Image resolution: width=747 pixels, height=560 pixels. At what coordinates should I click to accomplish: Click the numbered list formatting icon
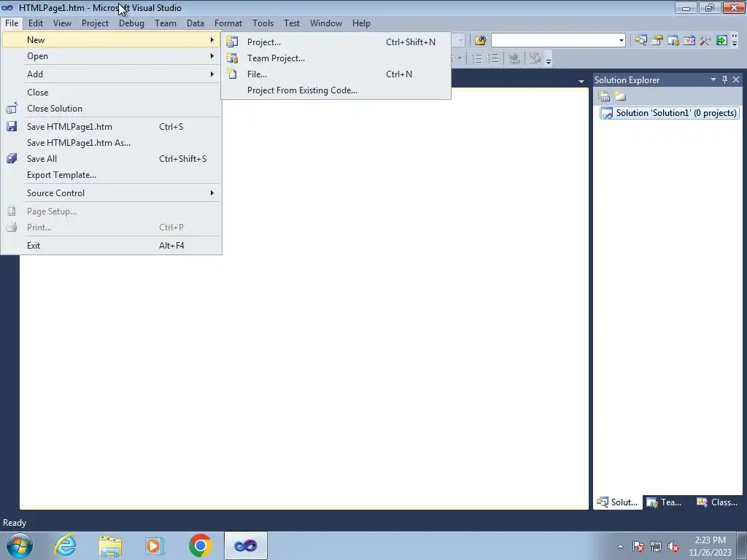tap(493, 58)
